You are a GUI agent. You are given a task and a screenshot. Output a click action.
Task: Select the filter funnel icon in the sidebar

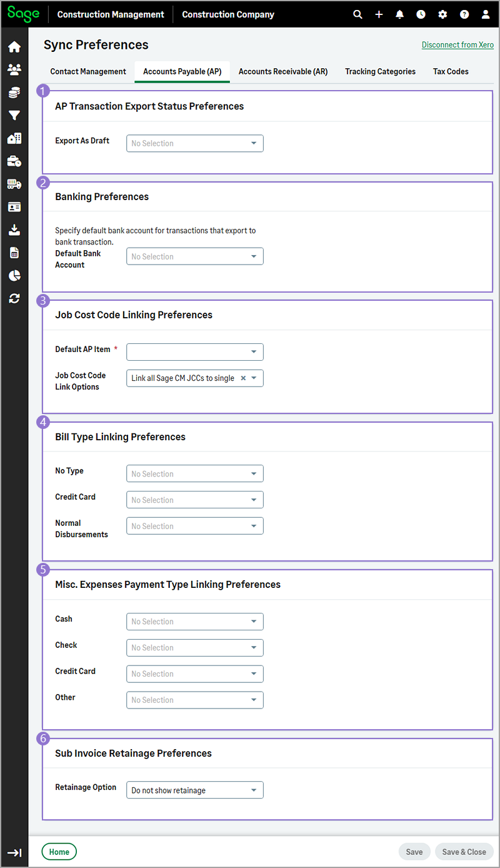coord(14,115)
